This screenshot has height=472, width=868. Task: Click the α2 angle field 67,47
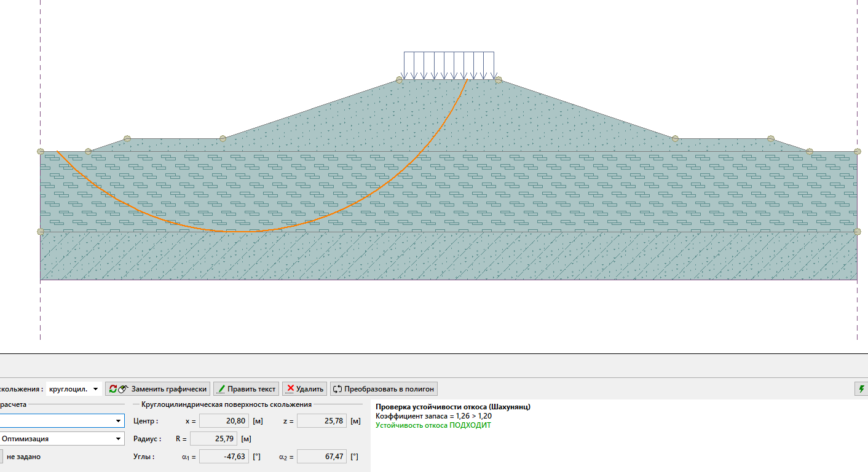[x=322, y=457]
